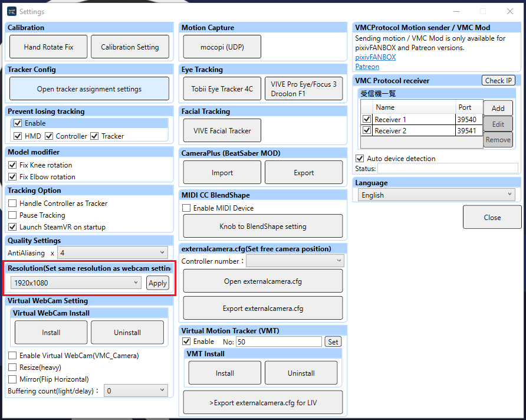Click the Check IP button
This screenshot has height=420, width=526.
pos(498,81)
